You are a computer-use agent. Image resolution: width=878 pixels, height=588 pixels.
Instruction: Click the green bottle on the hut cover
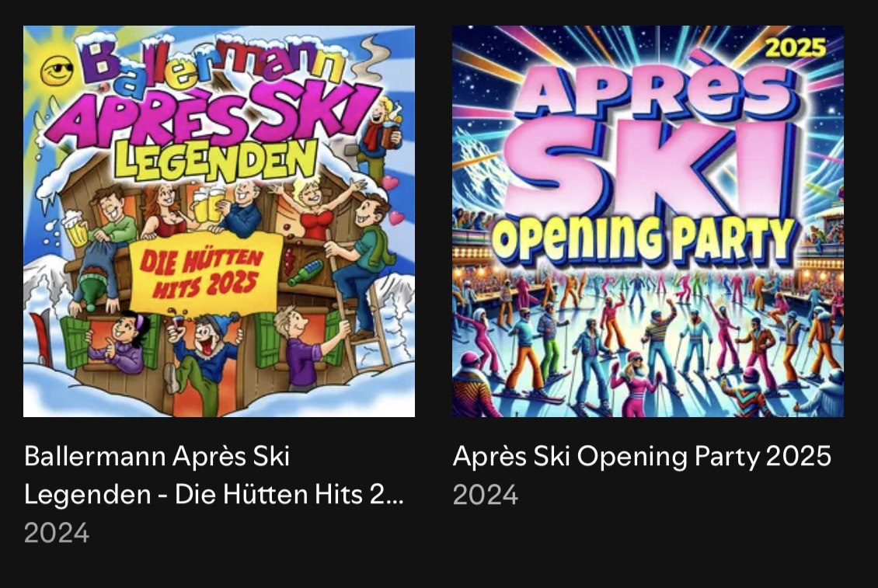(x=305, y=272)
